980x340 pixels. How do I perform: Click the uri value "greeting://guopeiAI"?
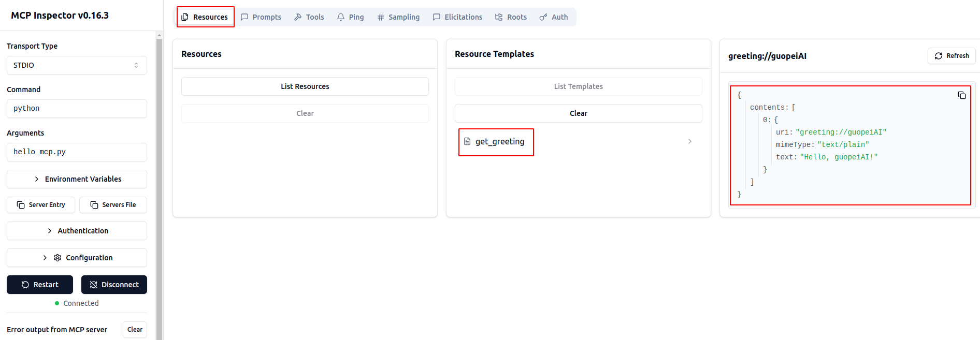pyautogui.click(x=841, y=132)
